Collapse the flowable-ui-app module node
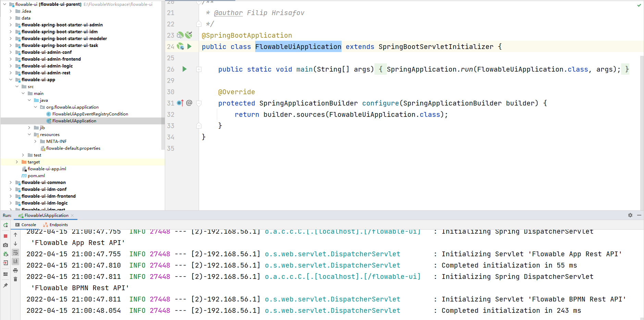Screen dimensions: 644x320 (x=11, y=79)
